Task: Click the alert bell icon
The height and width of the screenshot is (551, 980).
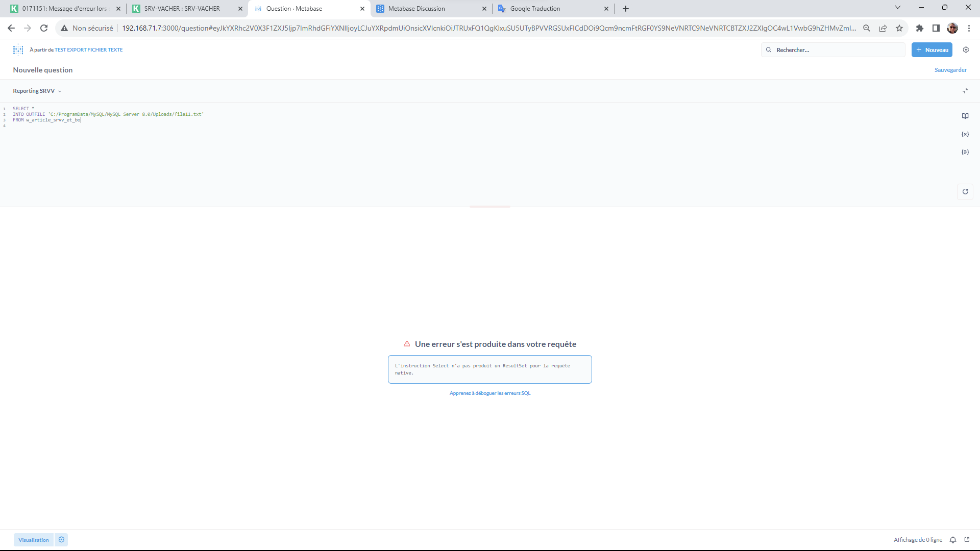Action: [x=953, y=540]
